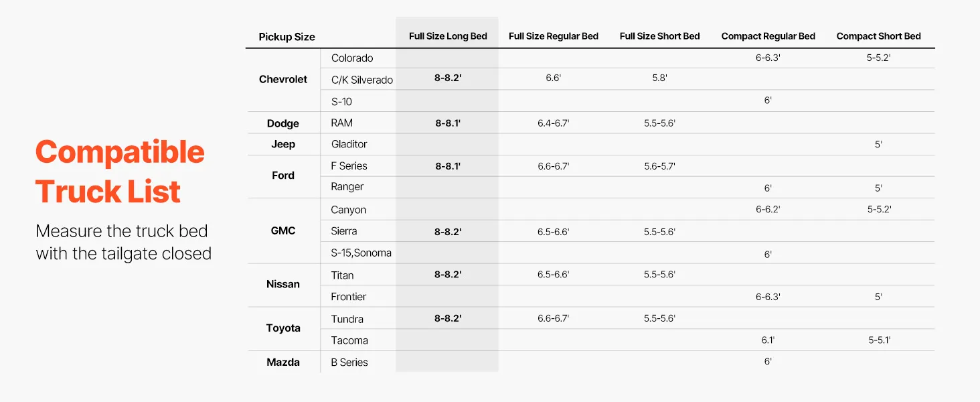
Task: Click the Pickup Size header label
Action: coord(287,37)
